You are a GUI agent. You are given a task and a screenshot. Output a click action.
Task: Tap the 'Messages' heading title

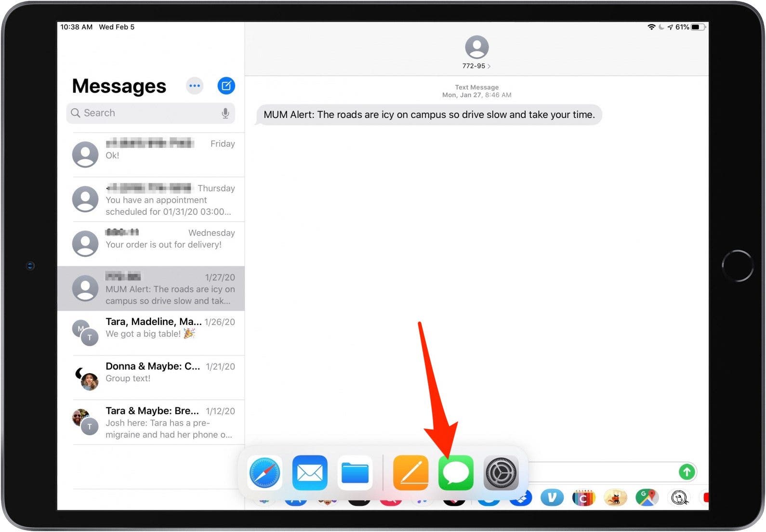point(119,86)
